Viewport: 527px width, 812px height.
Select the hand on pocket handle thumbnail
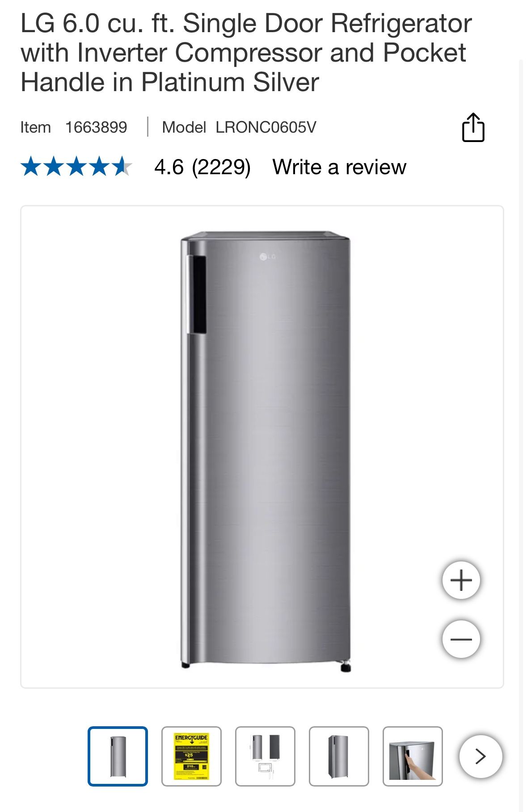(x=413, y=756)
